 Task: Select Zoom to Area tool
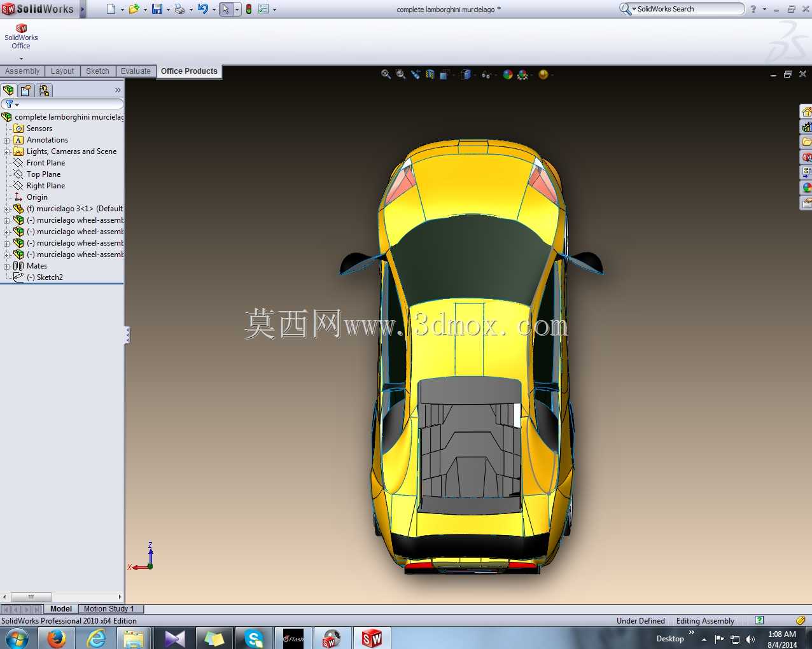400,74
